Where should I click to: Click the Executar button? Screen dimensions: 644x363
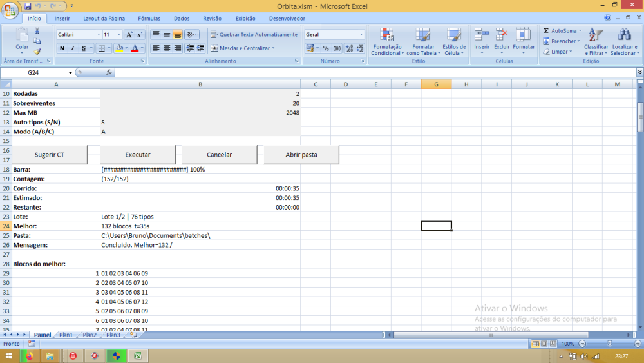138,155
